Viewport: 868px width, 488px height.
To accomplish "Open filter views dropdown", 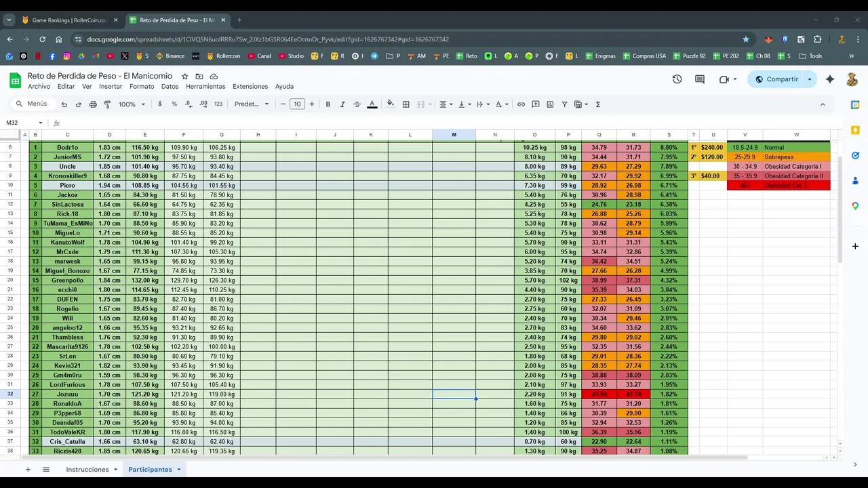I will click(581, 104).
